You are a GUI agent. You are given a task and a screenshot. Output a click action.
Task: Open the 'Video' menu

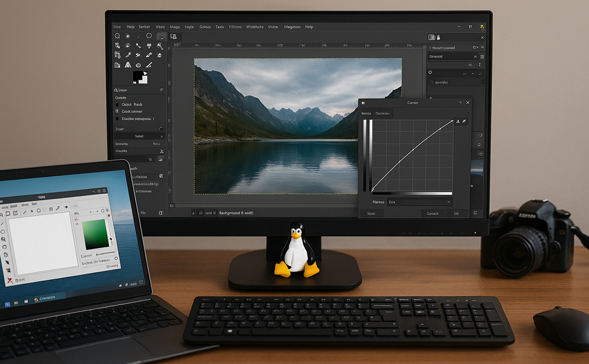[x=160, y=27]
